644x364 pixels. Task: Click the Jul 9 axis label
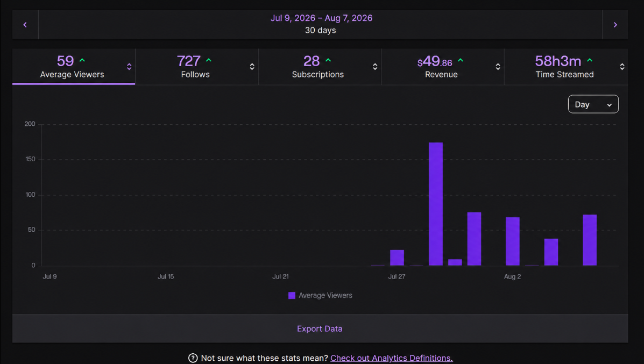coord(49,276)
